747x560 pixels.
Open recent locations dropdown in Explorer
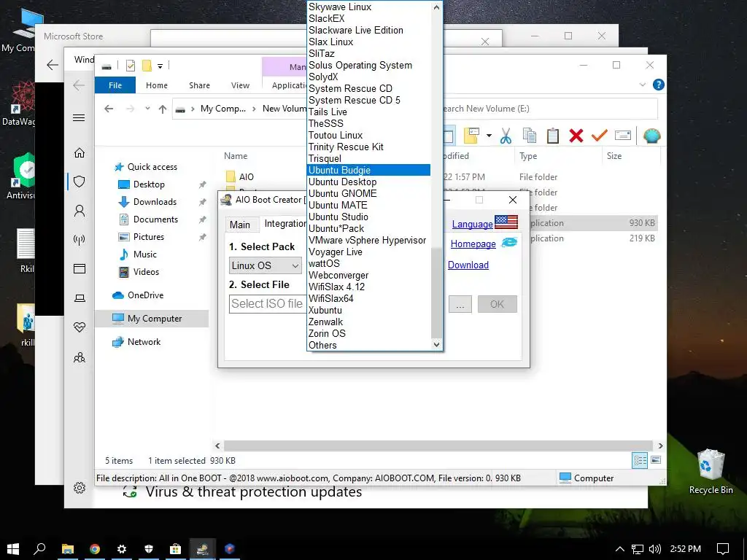tap(147, 109)
